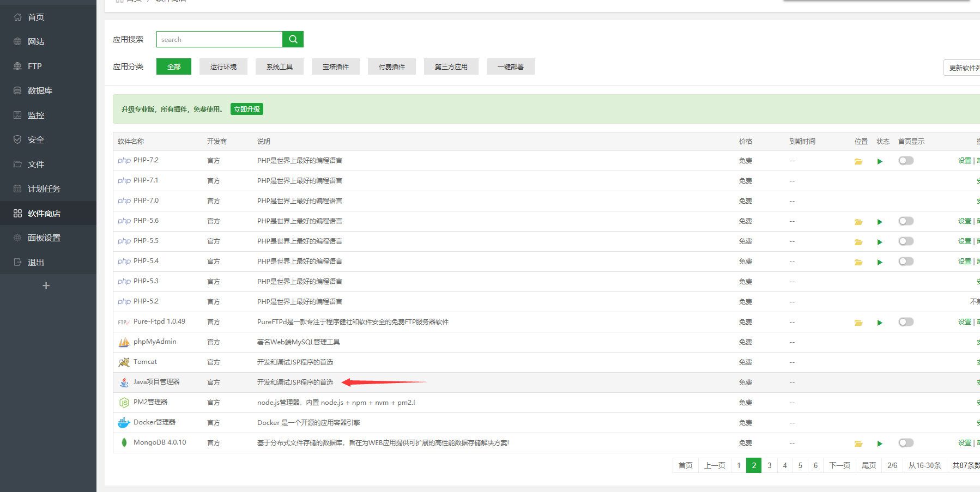
Task: Click the php logo beside PHP-7.1
Action: [124, 181]
